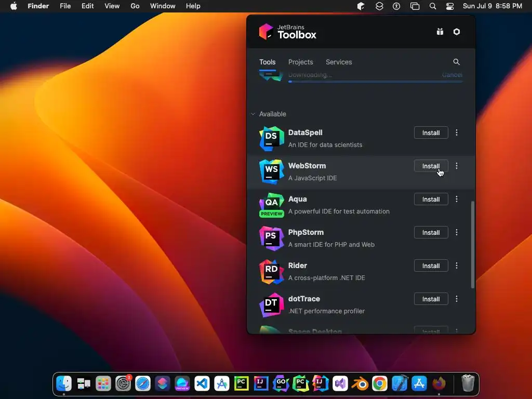Launch GoLand from the dock

click(281, 384)
